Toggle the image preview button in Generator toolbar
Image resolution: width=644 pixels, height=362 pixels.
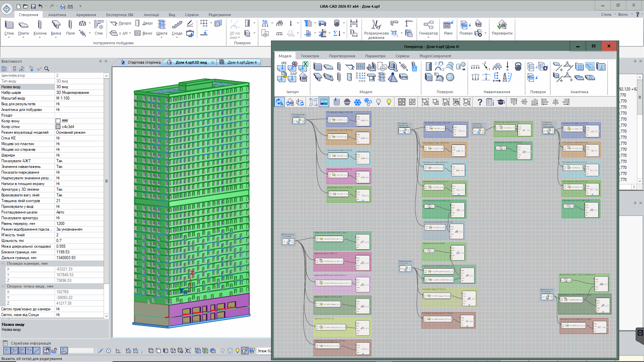tap(324, 102)
